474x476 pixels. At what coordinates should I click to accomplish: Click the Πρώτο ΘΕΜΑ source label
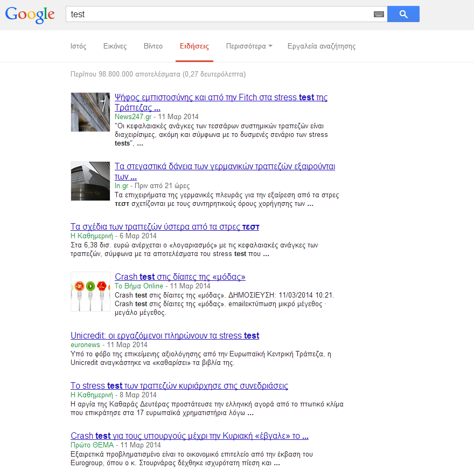point(92,445)
